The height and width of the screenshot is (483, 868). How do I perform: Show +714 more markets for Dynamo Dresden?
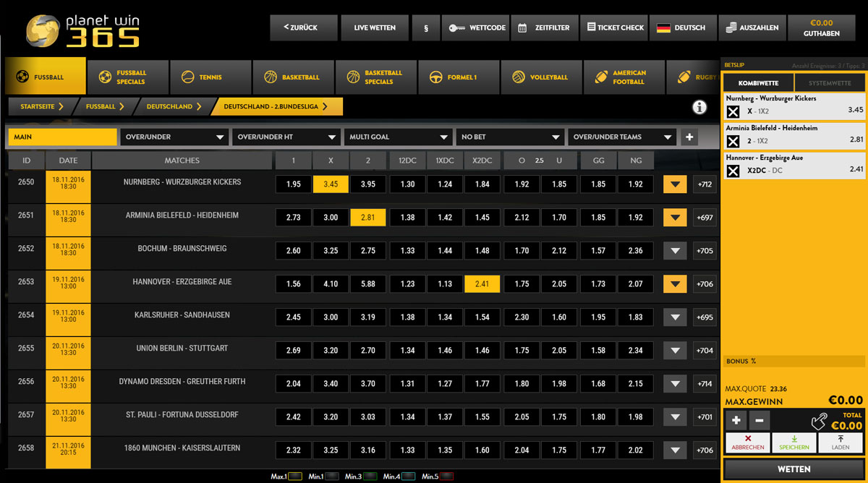[705, 384]
